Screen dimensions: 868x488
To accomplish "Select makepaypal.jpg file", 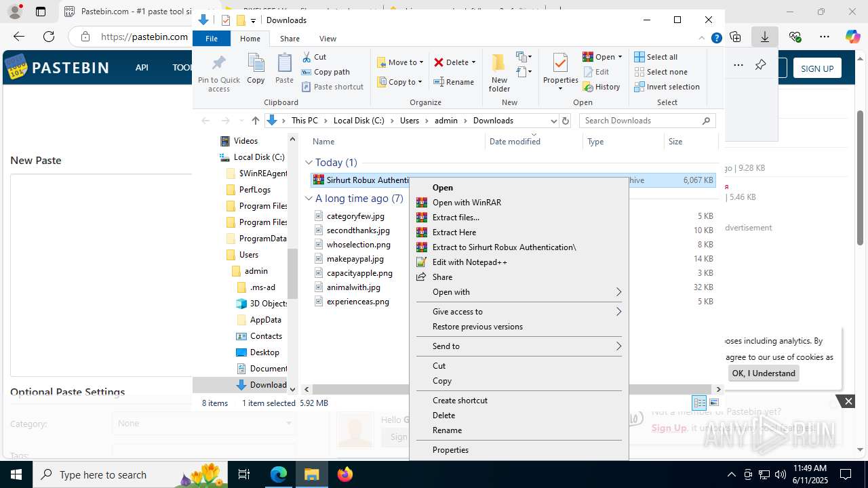I will 355,259.
